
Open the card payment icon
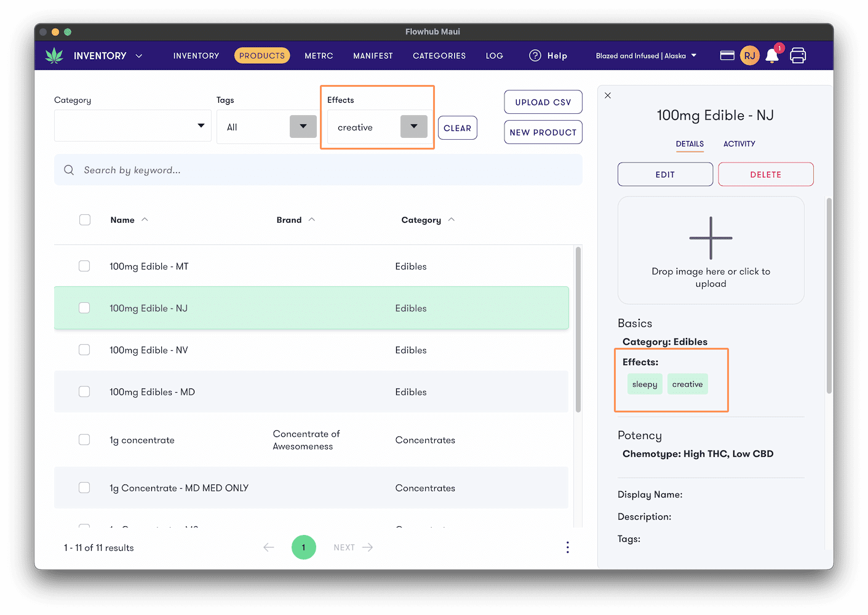(x=727, y=55)
